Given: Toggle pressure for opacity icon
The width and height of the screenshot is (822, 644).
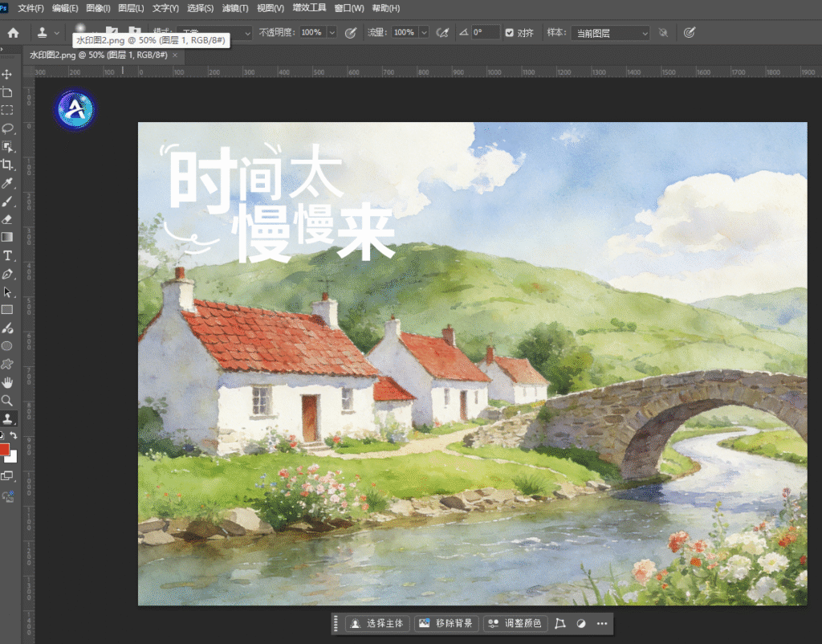Looking at the screenshot, I should point(350,33).
